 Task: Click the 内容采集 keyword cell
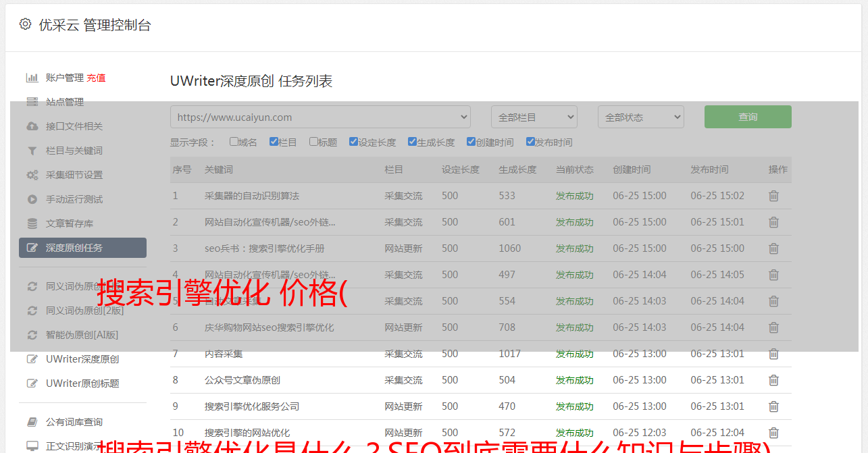(x=224, y=354)
